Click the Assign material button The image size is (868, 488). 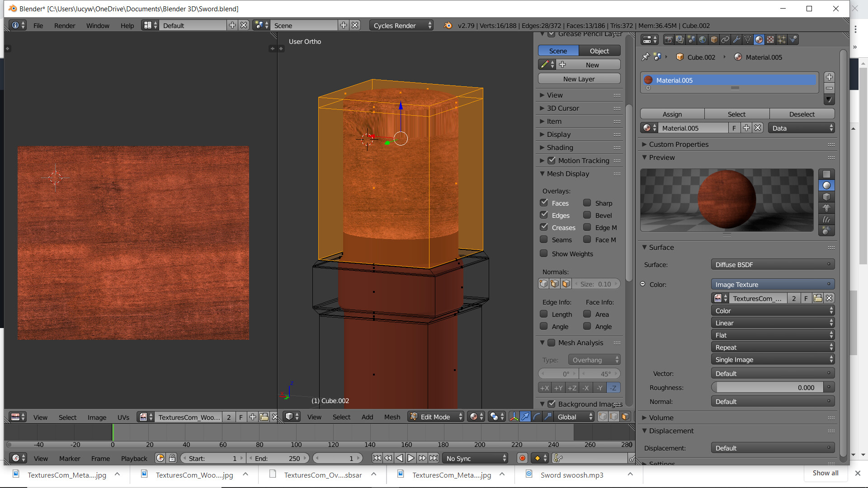[x=672, y=114]
